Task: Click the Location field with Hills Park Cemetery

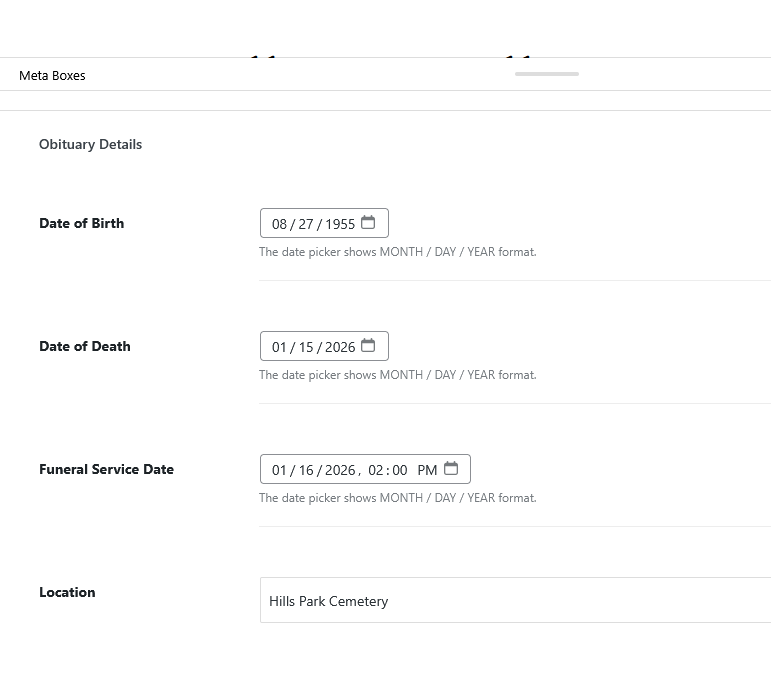Action: [514, 601]
